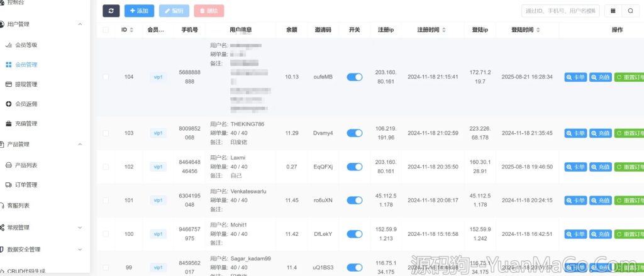The height and width of the screenshot is (276, 644).
Task: Click username Sagar_kadam99
Action: (250, 259)
